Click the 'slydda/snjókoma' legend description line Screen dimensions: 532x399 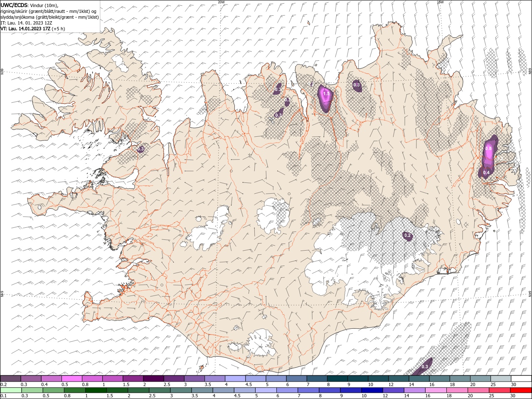click(50, 17)
